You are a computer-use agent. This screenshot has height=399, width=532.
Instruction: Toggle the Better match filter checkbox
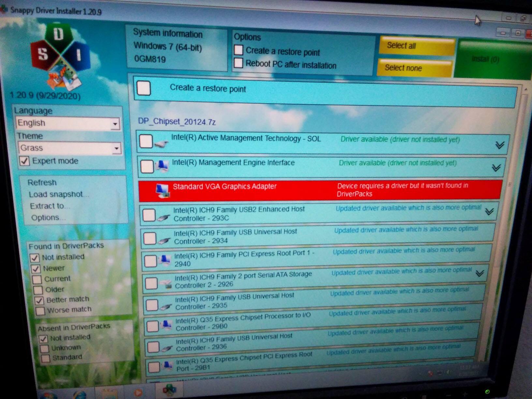(39, 300)
